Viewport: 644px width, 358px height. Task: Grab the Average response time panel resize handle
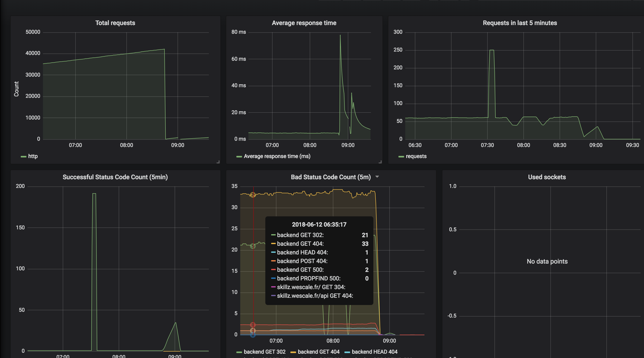(380, 162)
